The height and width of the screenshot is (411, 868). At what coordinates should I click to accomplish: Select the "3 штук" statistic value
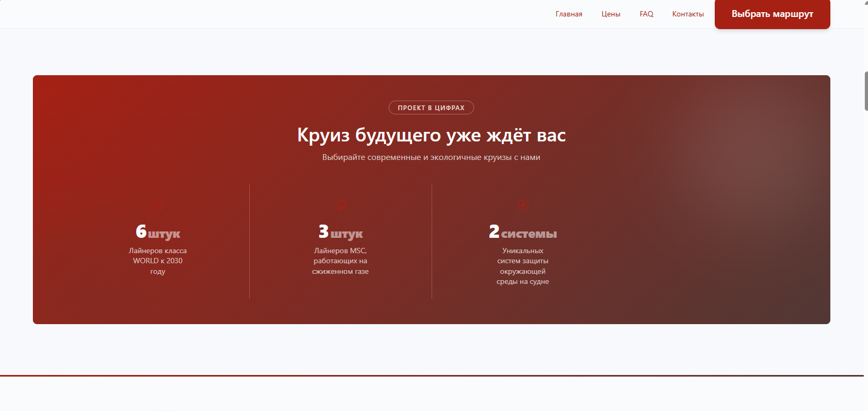(340, 232)
